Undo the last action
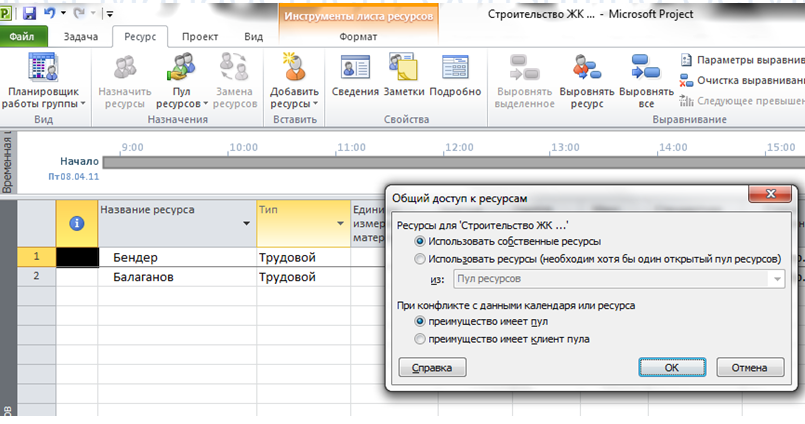Screen dimensions: 805x424 [x=50, y=13]
